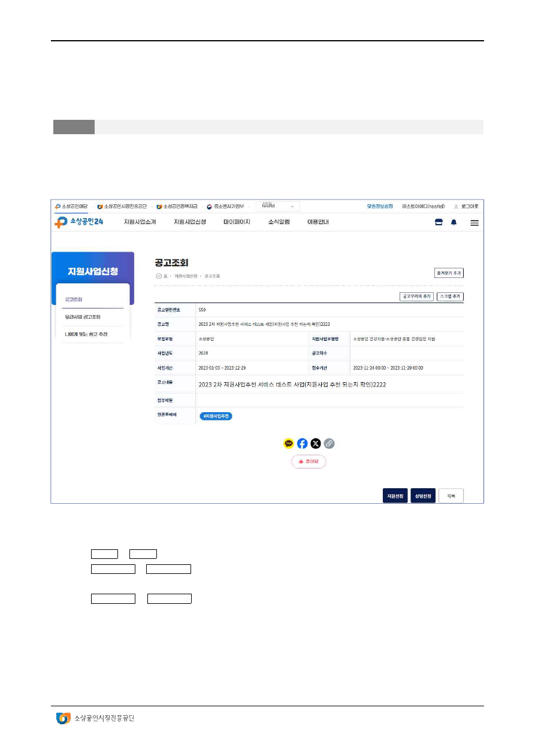Share the announcement via KakaoTalk icon

[289, 443]
